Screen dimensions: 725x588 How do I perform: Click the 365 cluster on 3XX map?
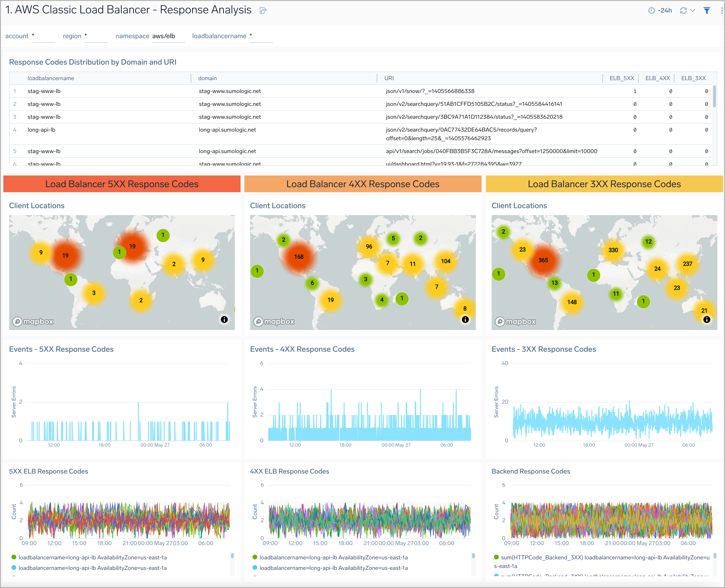click(543, 260)
